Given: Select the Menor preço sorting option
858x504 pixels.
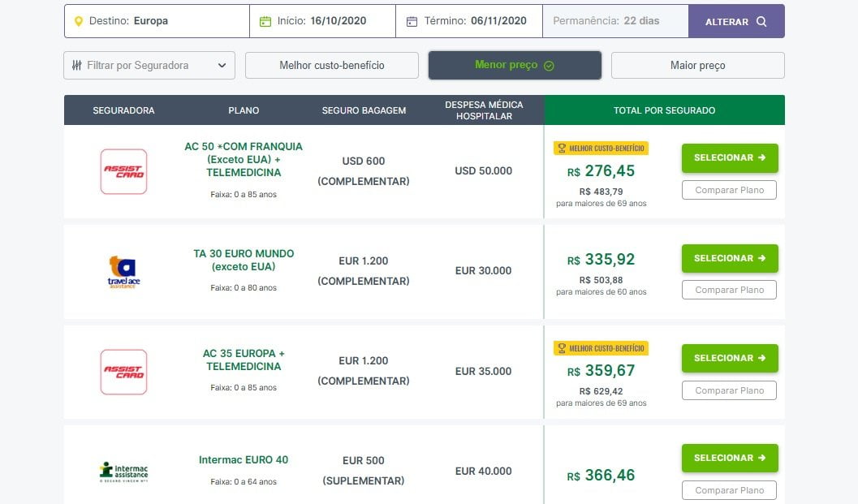Looking at the screenshot, I should point(515,66).
